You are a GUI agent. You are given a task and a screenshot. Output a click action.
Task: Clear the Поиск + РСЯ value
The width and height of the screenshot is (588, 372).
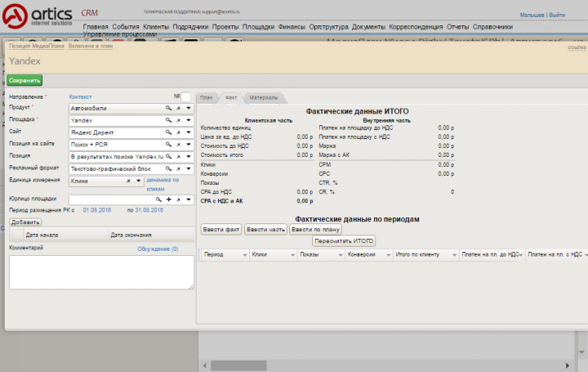pos(179,144)
